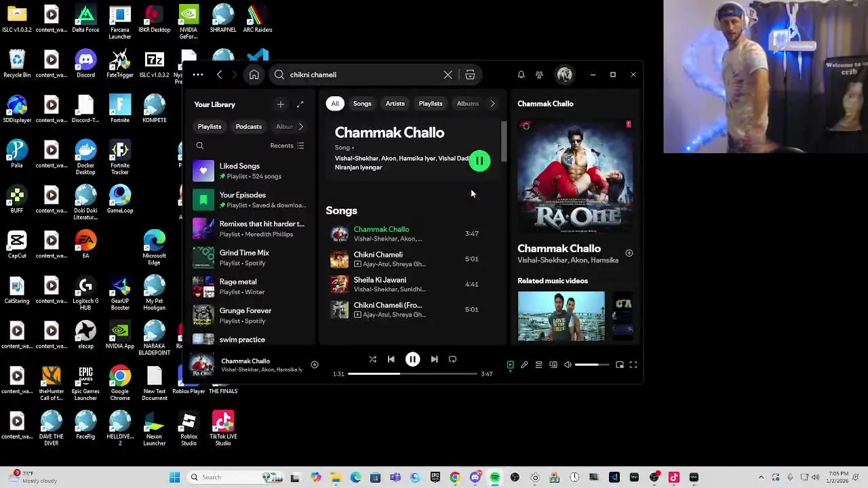Seek within the song progress bar
The width and height of the screenshot is (868, 488).
[x=412, y=373]
